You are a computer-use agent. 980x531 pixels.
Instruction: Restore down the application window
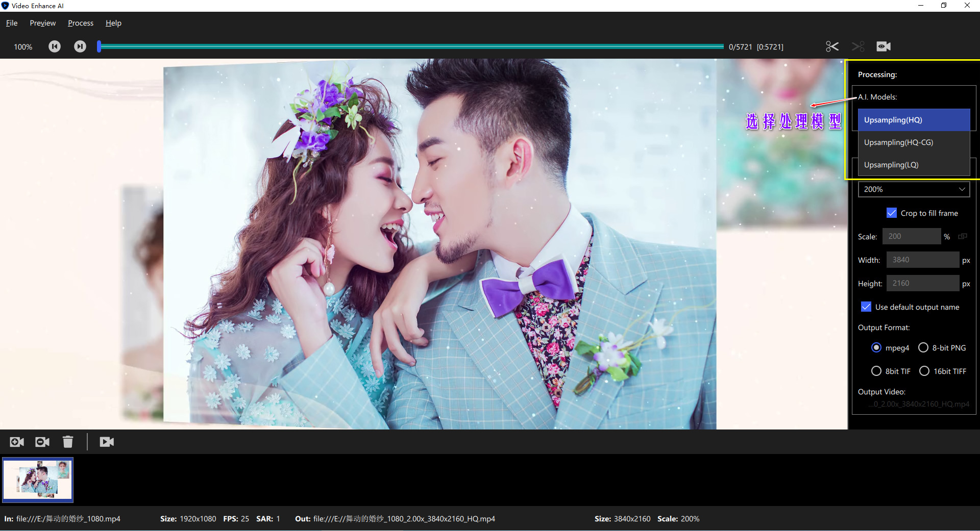tap(944, 6)
